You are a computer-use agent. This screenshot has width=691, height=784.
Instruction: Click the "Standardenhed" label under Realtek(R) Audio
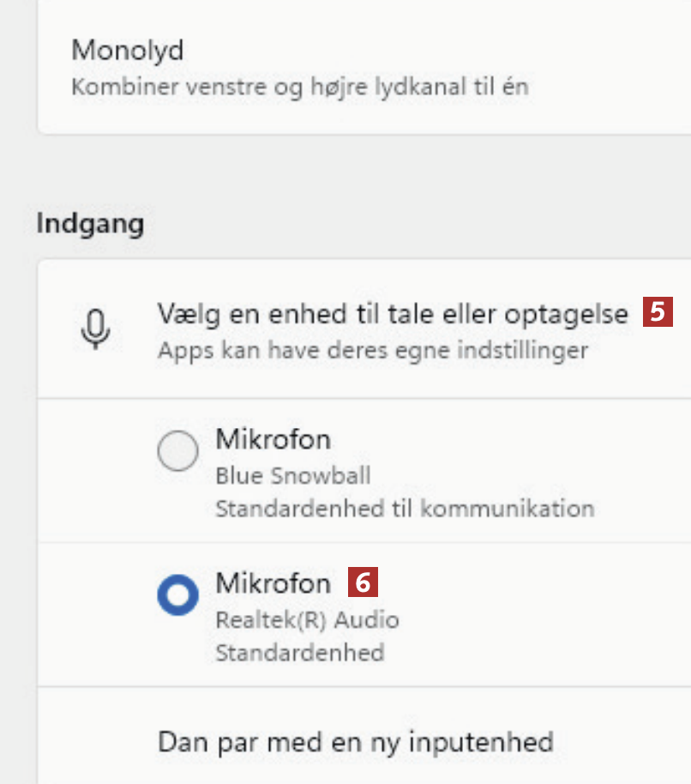coord(299,652)
